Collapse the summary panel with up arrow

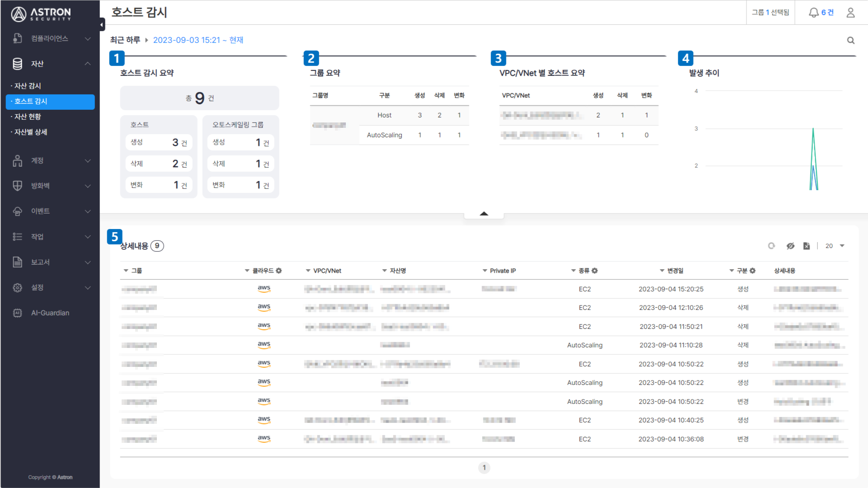484,214
